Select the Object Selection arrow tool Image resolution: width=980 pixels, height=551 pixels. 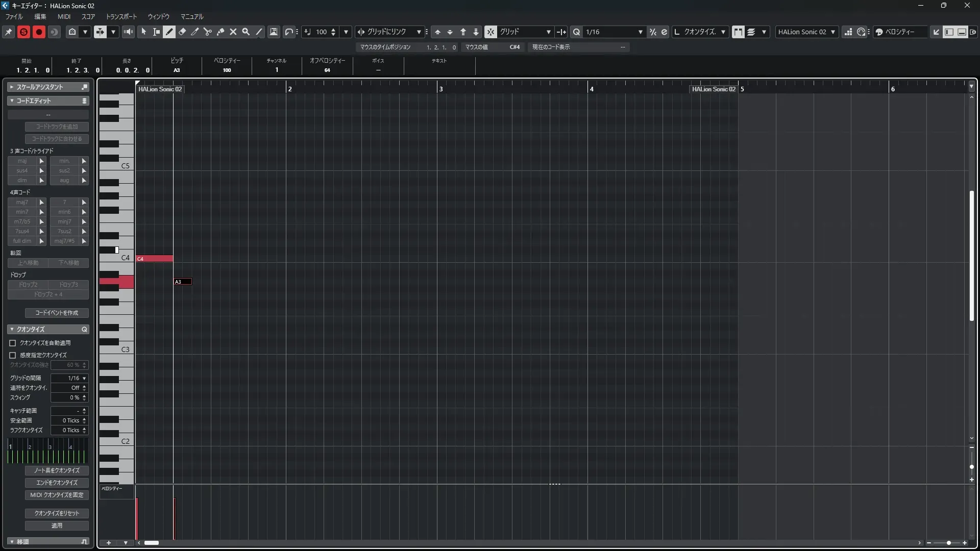point(144,32)
